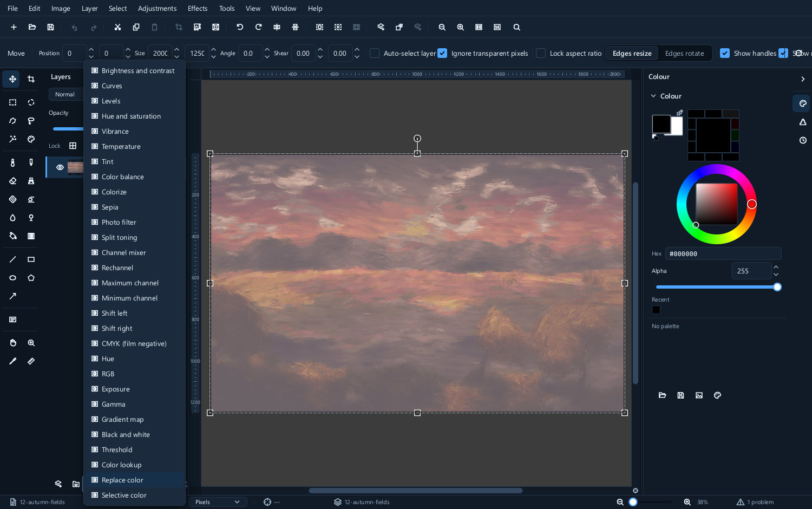
Task: Click the 1 problem status indicator
Action: pos(755,502)
